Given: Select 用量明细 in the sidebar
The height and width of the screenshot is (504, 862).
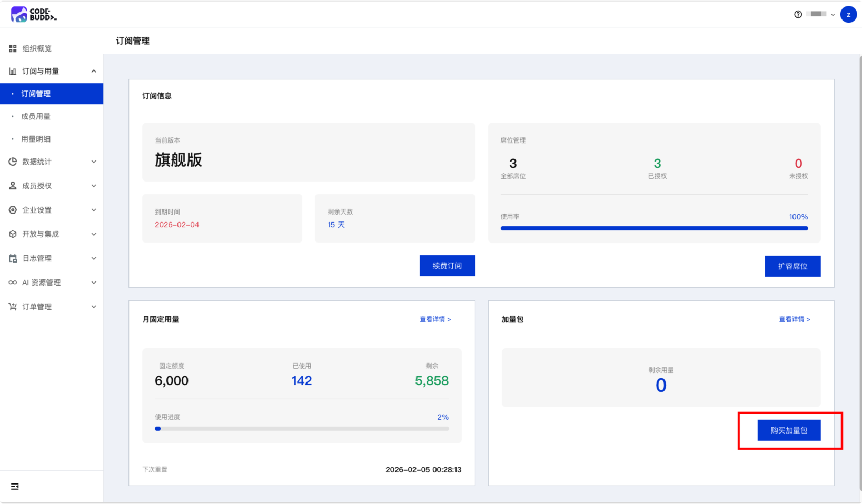Looking at the screenshot, I should point(36,139).
